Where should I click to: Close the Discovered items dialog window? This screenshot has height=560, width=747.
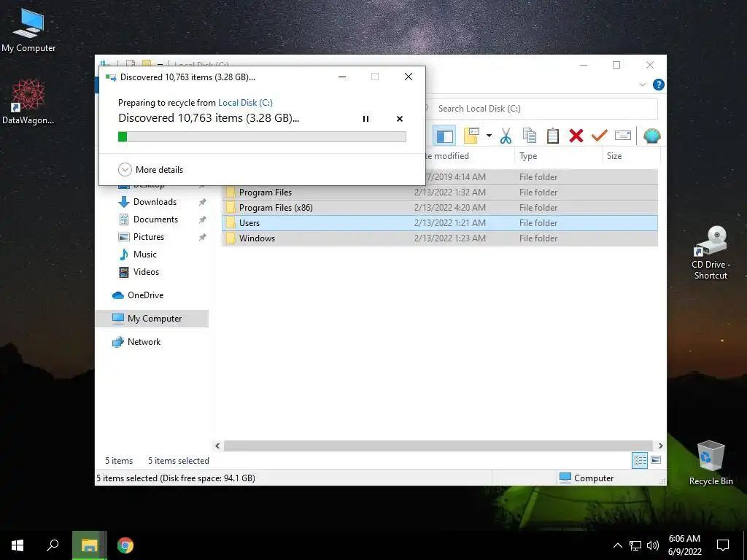[x=409, y=77]
